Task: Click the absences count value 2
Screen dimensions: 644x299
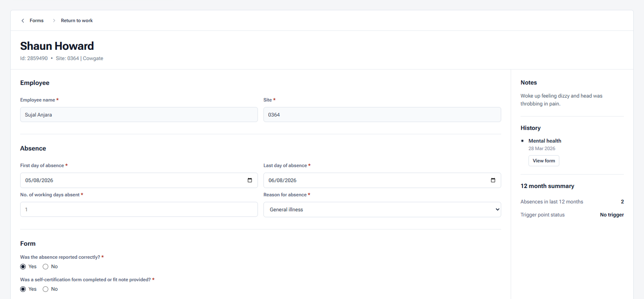Action: point(622,202)
